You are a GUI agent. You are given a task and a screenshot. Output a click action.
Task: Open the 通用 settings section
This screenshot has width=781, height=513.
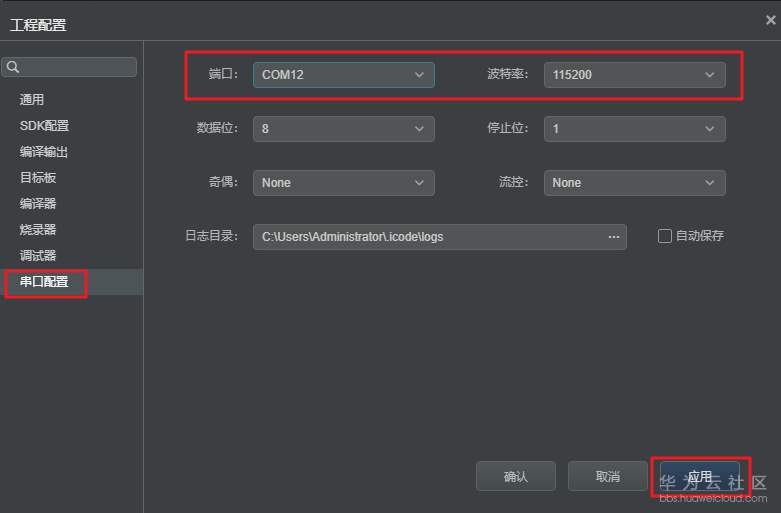(x=32, y=100)
